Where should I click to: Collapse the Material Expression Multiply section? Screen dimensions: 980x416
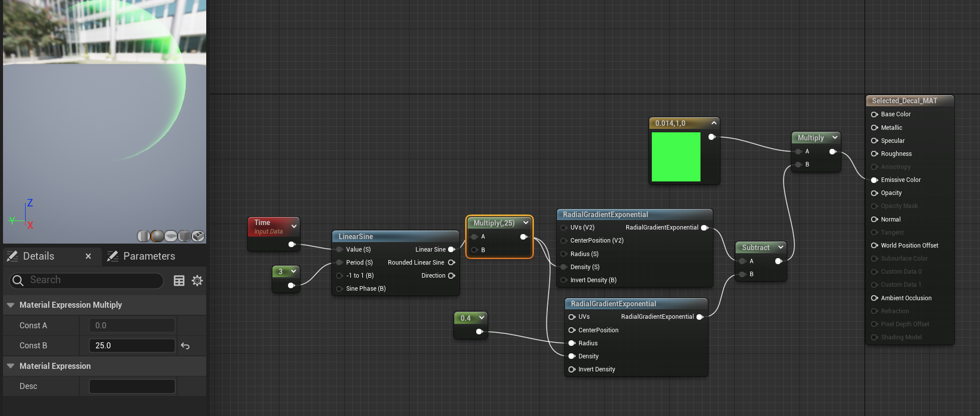coord(11,305)
